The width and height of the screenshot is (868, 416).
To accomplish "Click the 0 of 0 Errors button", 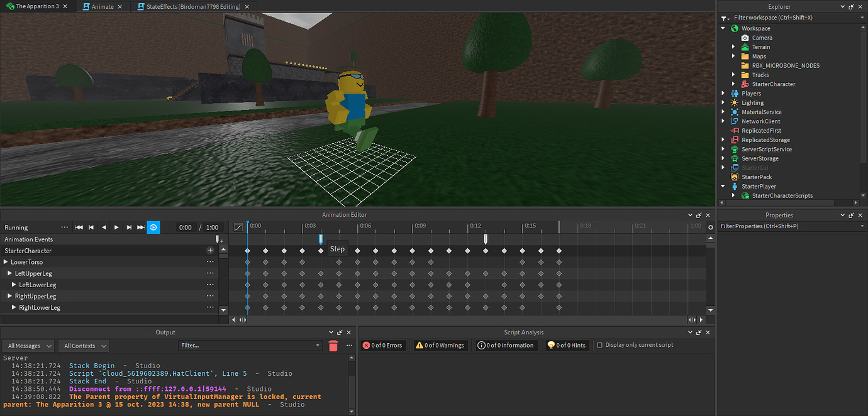I will [382, 344].
